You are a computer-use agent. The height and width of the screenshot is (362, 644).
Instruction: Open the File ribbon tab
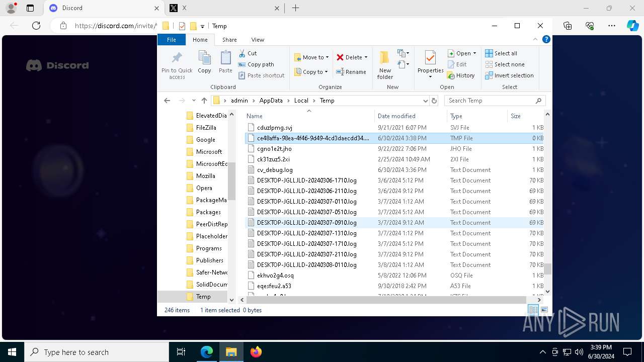[x=172, y=40]
